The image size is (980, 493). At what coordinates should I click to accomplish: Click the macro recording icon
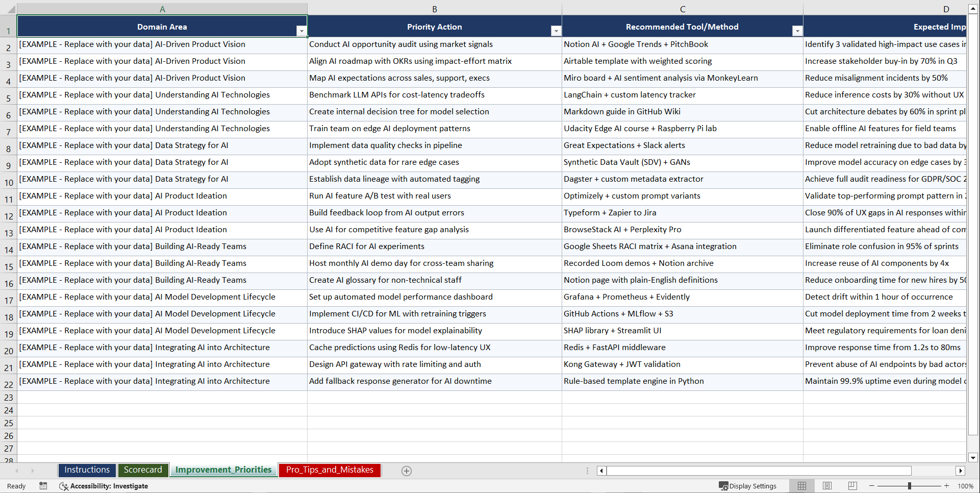click(43, 486)
